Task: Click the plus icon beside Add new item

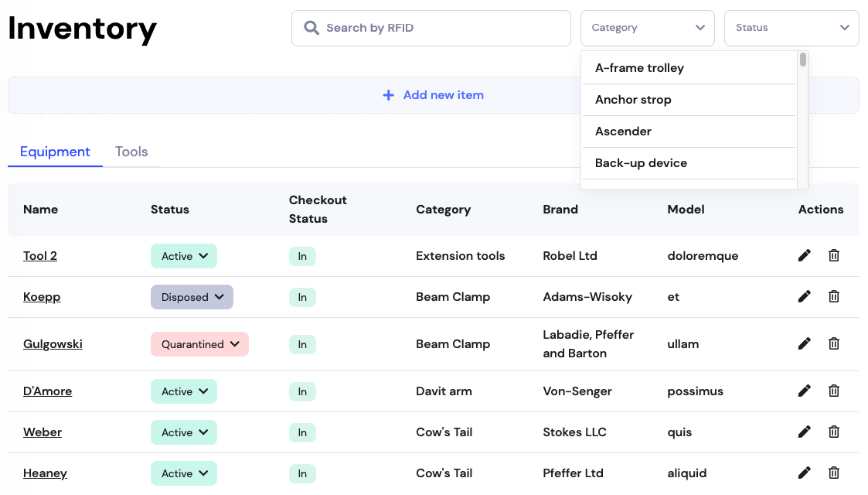Action: coord(387,94)
